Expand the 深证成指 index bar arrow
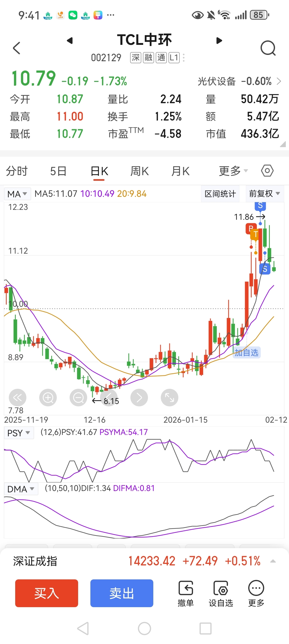Screen dimensions: 289x644 tap(273, 561)
